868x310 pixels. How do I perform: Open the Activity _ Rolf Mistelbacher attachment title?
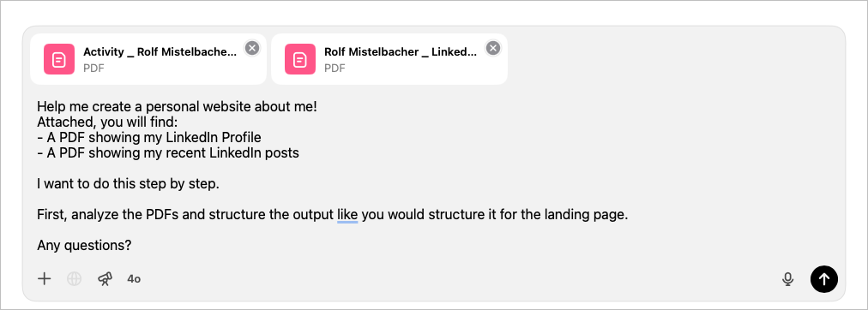pos(160,52)
